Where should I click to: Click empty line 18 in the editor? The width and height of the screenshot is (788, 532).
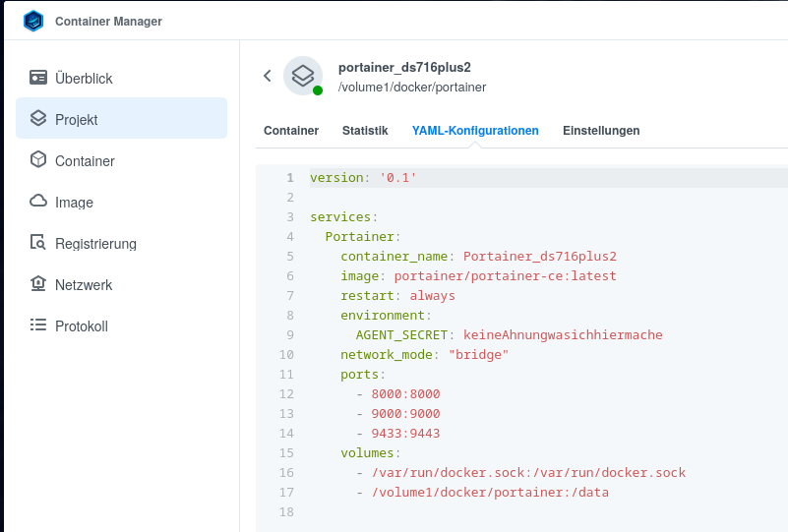point(549,512)
